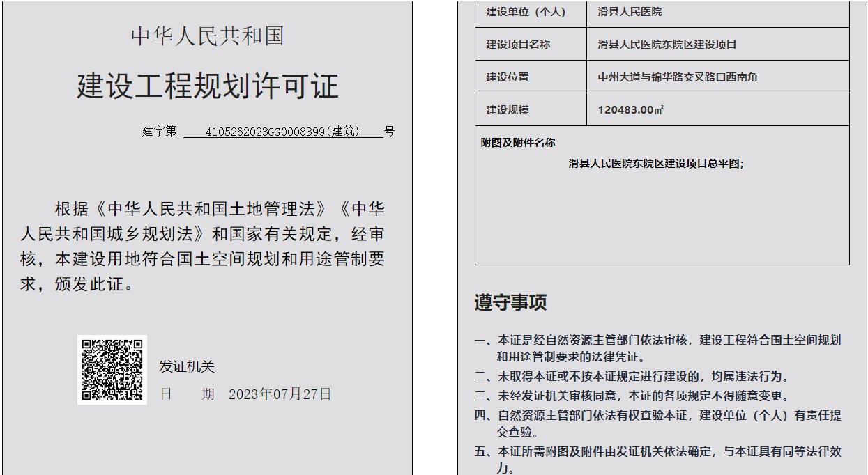Click the 建设单位（个人） cell
This screenshot has height=475, width=868.
pyautogui.click(x=531, y=13)
